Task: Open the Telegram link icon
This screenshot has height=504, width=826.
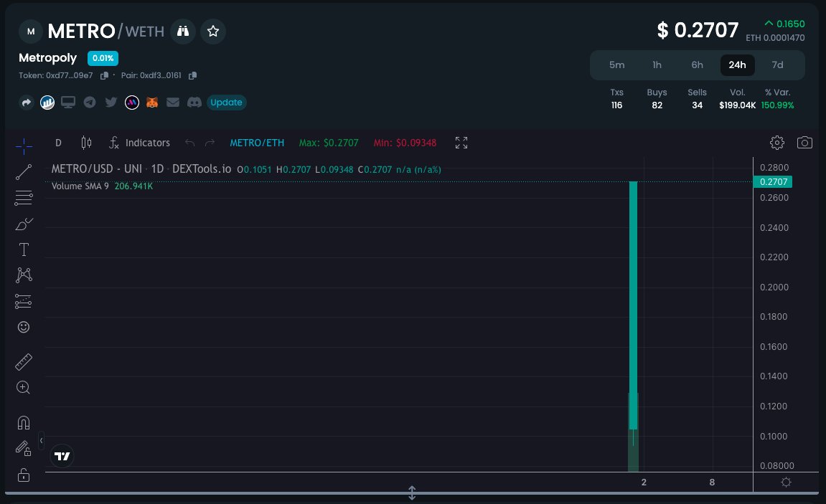Action: tap(90, 102)
